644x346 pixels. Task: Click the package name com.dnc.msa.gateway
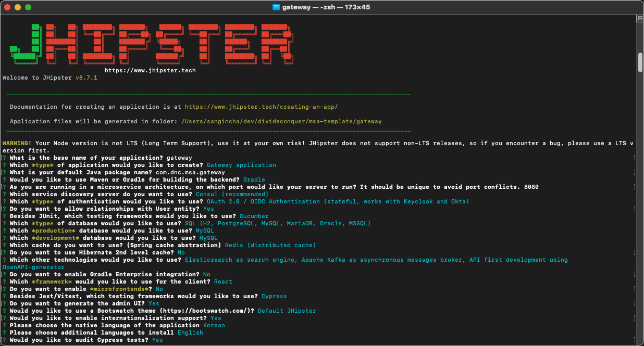[x=190, y=172]
